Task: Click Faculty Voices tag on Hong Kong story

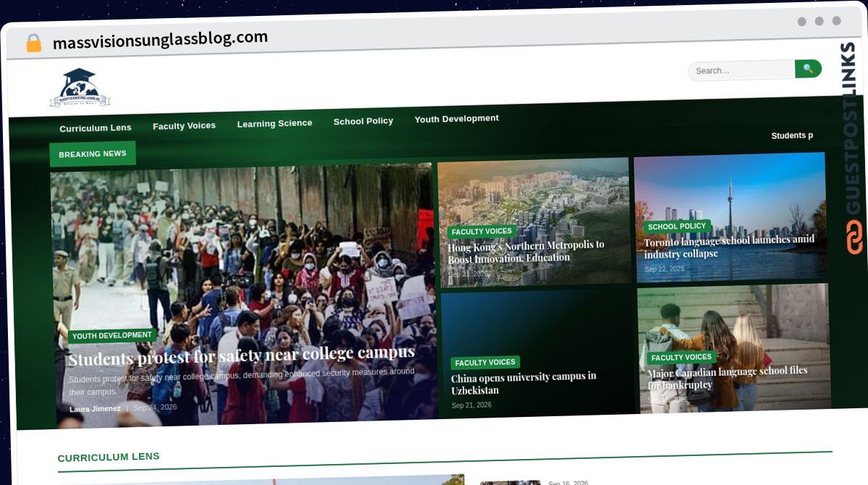Action: (482, 232)
